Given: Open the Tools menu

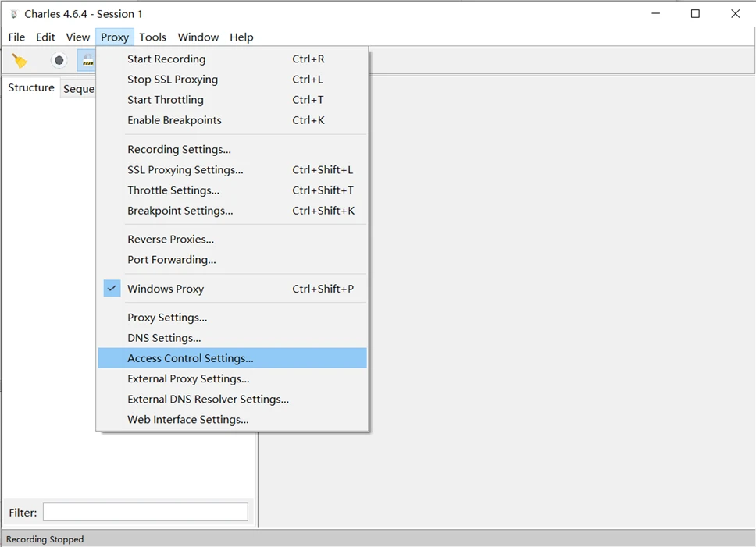Looking at the screenshot, I should tap(152, 37).
